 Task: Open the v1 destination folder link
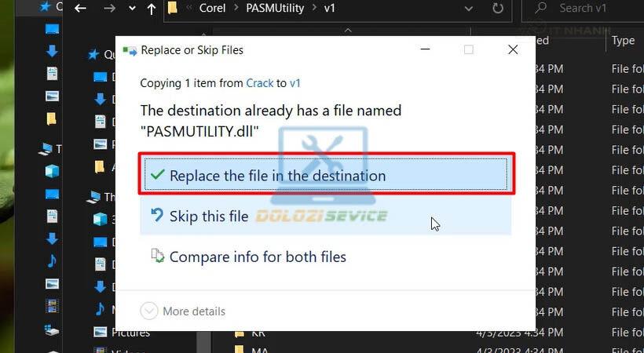[295, 83]
